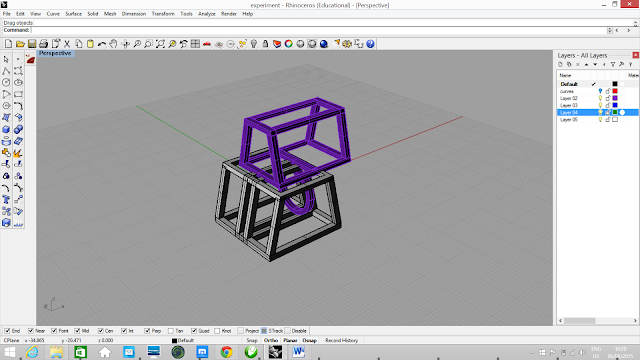This screenshot has width=640, height=360.
Task: Enable the Tan osnap checkbox
Action: (x=171, y=331)
